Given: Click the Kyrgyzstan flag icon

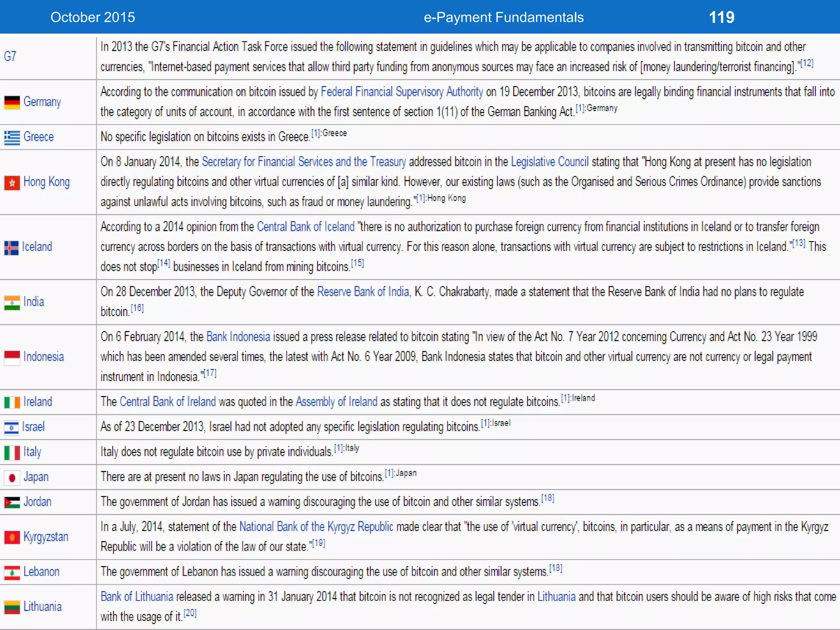Looking at the screenshot, I should pyautogui.click(x=12, y=537).
